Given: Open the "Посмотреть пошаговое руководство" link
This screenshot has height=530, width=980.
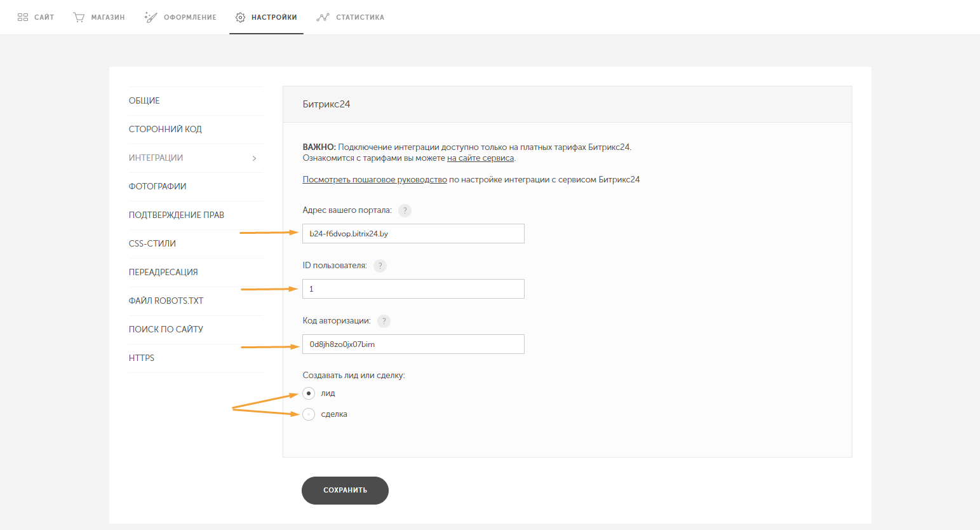Looking at the screenshot, I should [375, 180].
